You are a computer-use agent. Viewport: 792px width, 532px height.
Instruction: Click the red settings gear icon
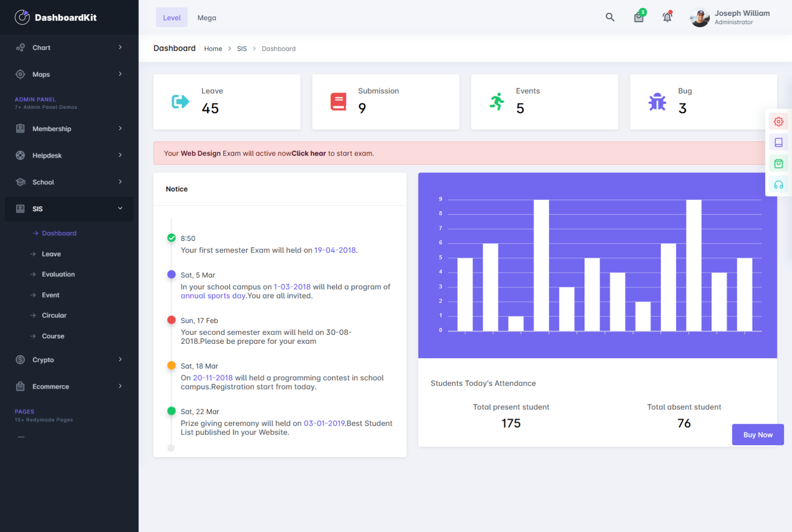[x=778, y=122]
